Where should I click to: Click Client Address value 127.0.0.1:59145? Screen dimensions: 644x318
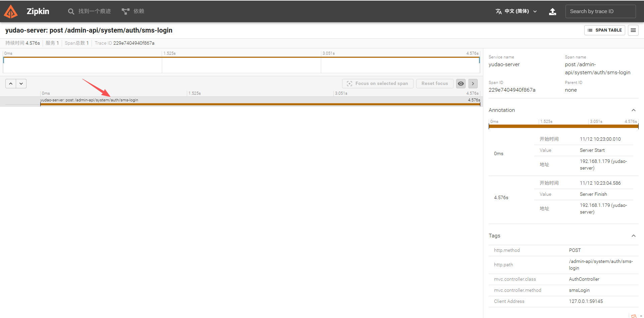[x=586, y=302]
